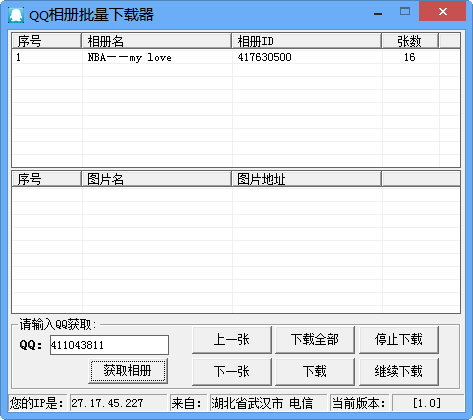Click location text 湖北省武汉市 电信
This screenshot has height=420, width=473.
(262, 403)
